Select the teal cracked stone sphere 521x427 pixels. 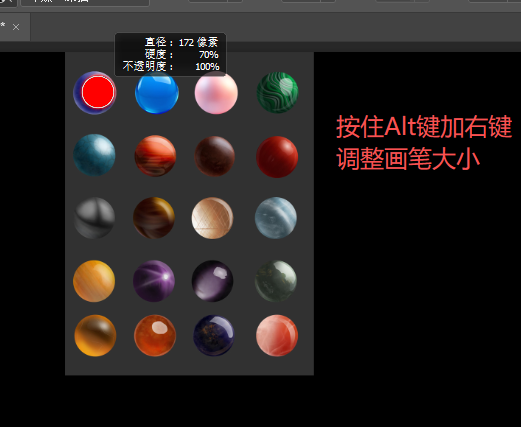click(94, 155)
